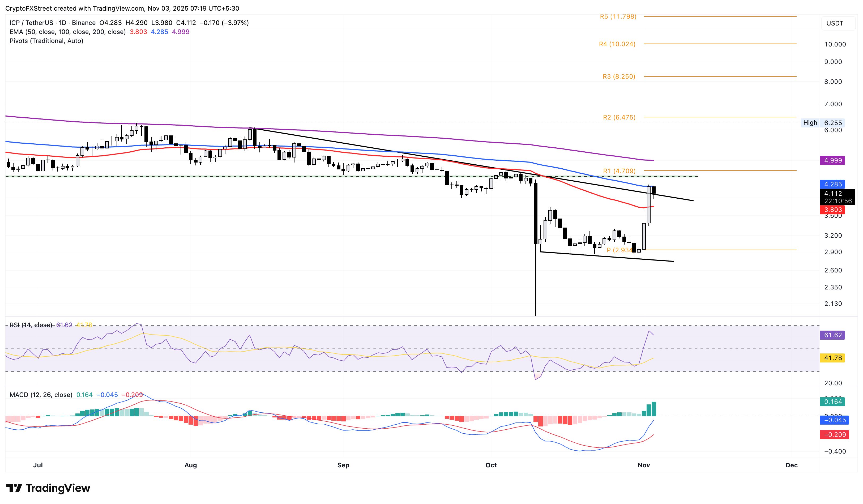Click the yellow 41.78 RSI average tag
Viewport: 863px width, 504px height.
click(832, 358)
